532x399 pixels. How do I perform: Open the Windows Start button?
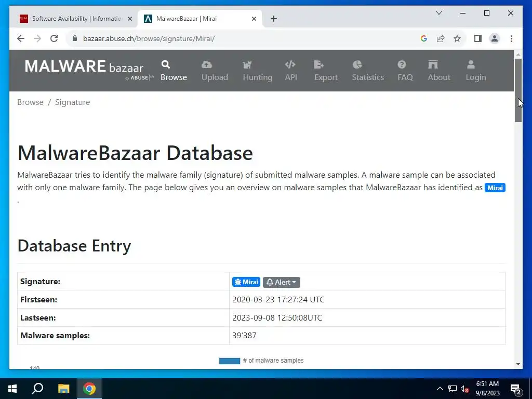(12, 389)
